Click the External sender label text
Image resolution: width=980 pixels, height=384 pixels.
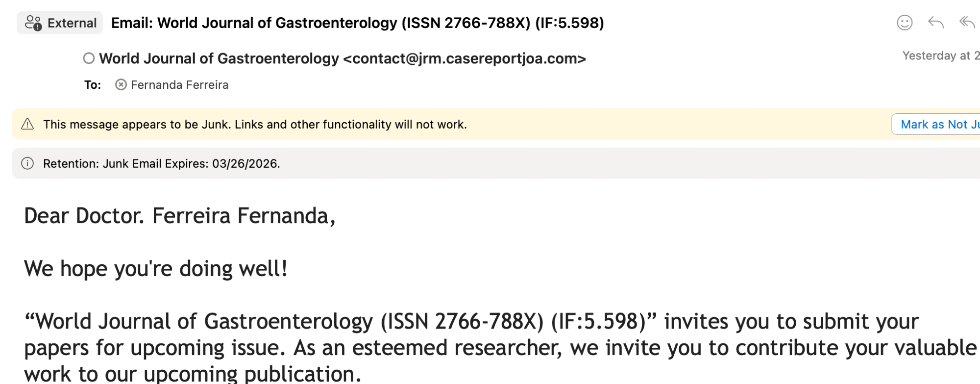pos(72,23)
